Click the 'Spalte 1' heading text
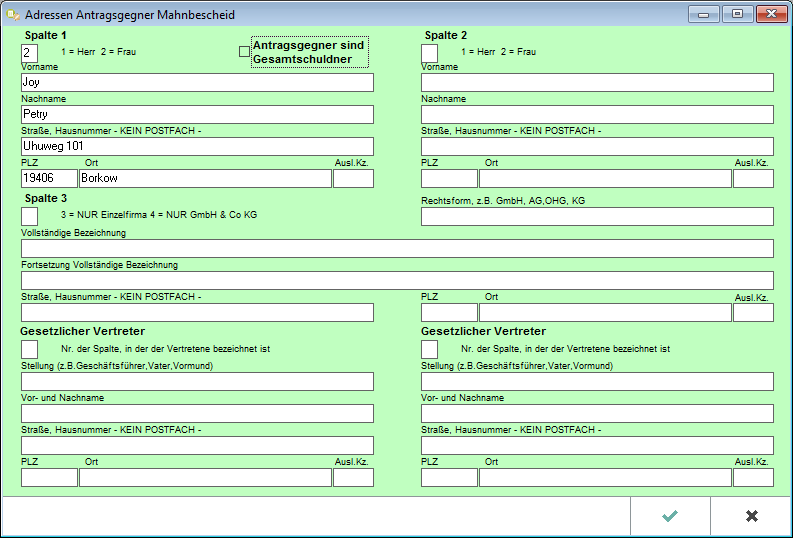 [x=46, y=35]
